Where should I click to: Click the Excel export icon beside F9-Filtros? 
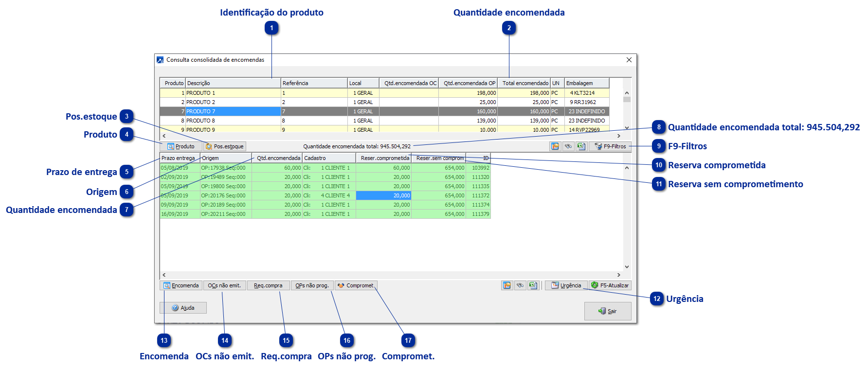click(x=581, y=146)
